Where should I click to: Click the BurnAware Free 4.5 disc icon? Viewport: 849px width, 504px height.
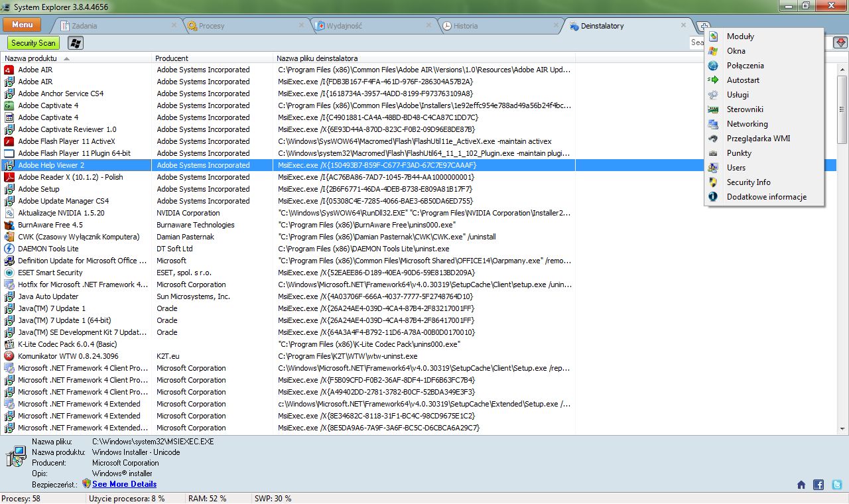[9, 225]
